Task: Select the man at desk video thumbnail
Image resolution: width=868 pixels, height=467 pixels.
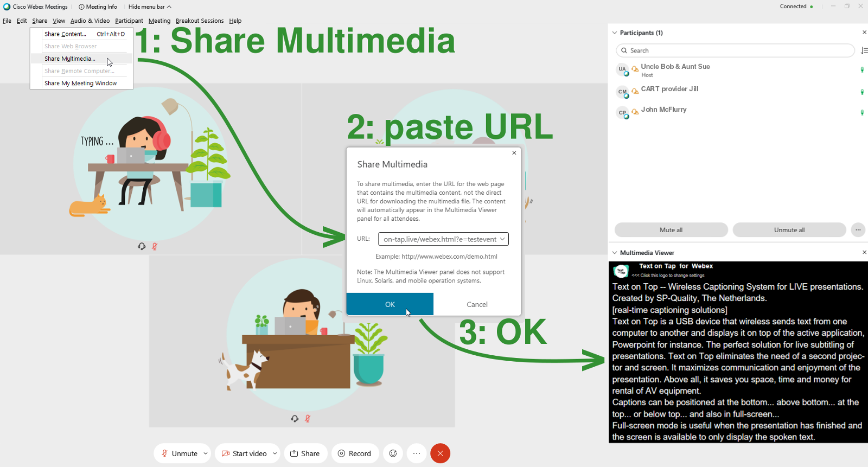Action: (x=302, y=341)
